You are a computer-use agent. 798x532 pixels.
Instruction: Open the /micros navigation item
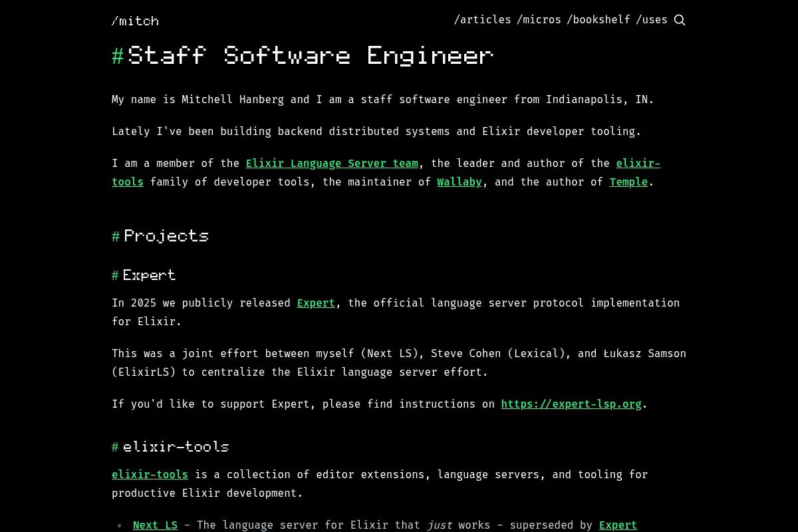[x=539, y=20]
